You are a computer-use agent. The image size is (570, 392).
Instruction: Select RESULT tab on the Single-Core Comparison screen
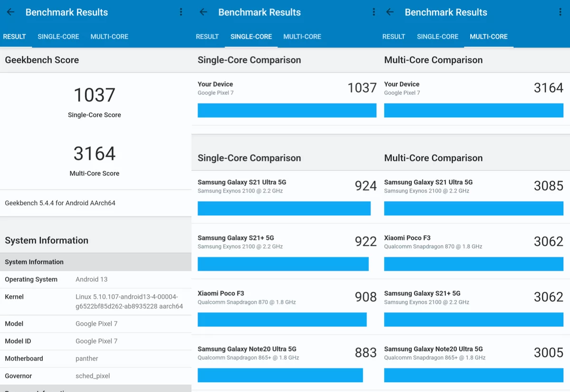click(208, 37)
